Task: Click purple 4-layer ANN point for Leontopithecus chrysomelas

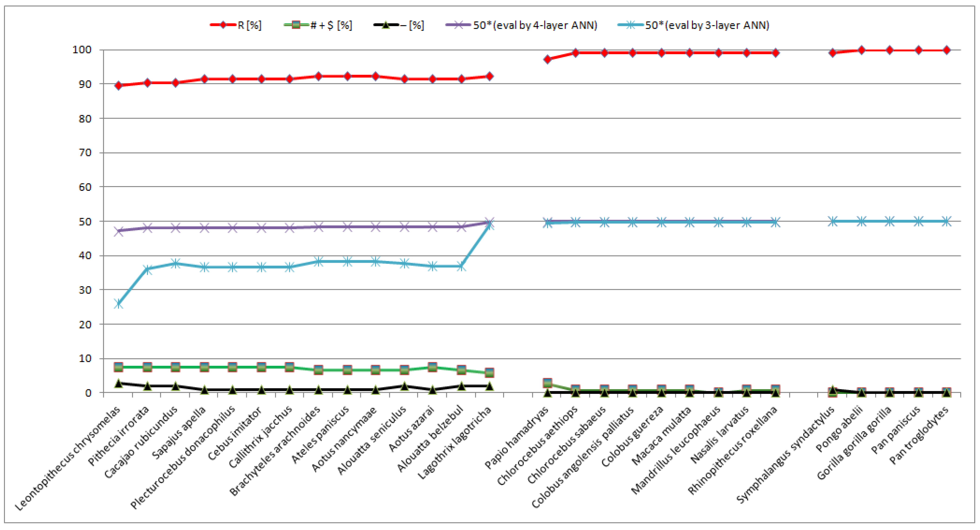Action: [119, 231]
